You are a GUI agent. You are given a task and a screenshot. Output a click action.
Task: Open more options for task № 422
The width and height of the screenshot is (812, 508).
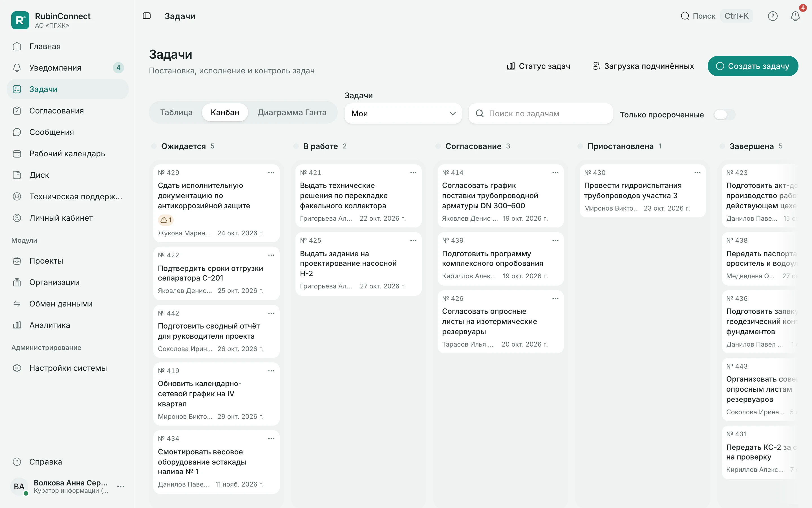point(271,255)
